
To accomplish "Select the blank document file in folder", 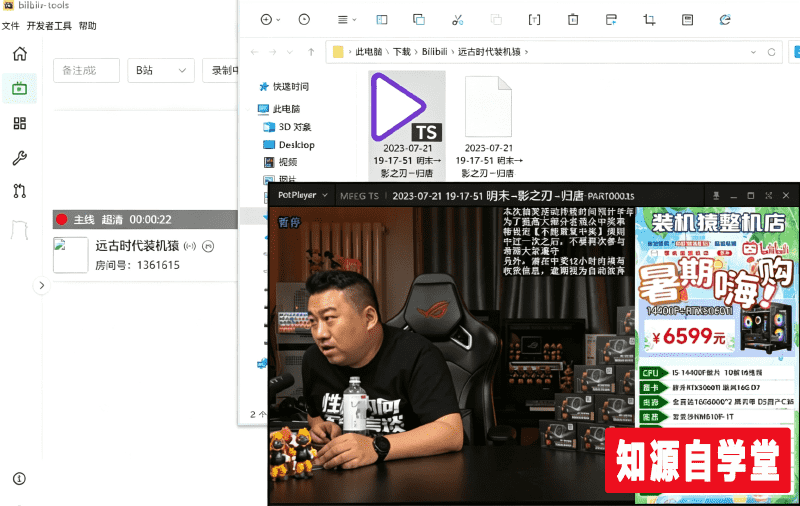I will pyautogui.click(x=488, y=126).
